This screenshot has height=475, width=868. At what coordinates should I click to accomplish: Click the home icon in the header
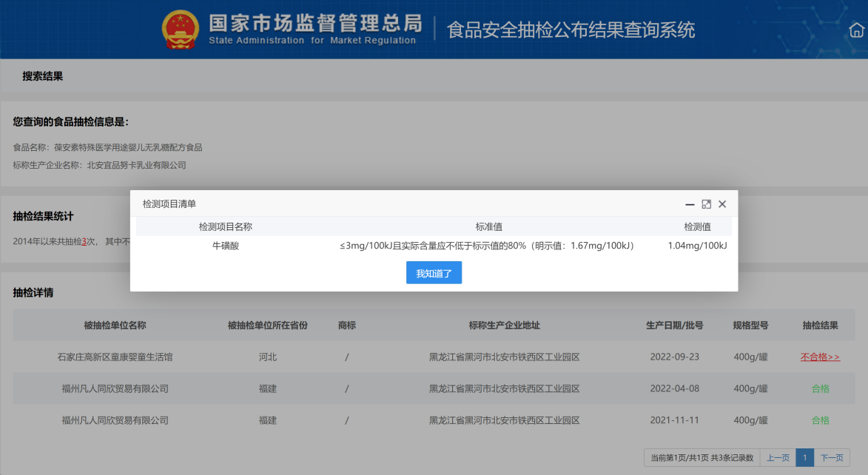856,30
